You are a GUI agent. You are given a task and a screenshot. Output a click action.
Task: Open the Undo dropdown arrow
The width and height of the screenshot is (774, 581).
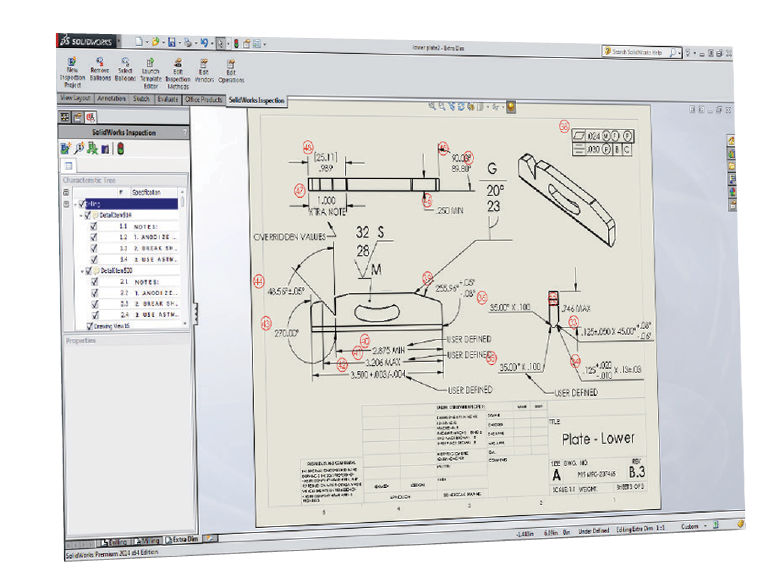(210, 42)
